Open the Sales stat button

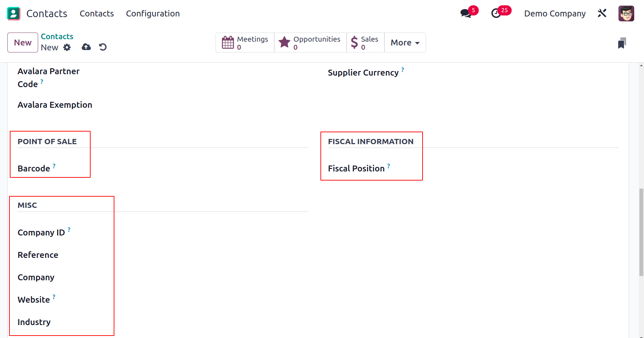365,43
